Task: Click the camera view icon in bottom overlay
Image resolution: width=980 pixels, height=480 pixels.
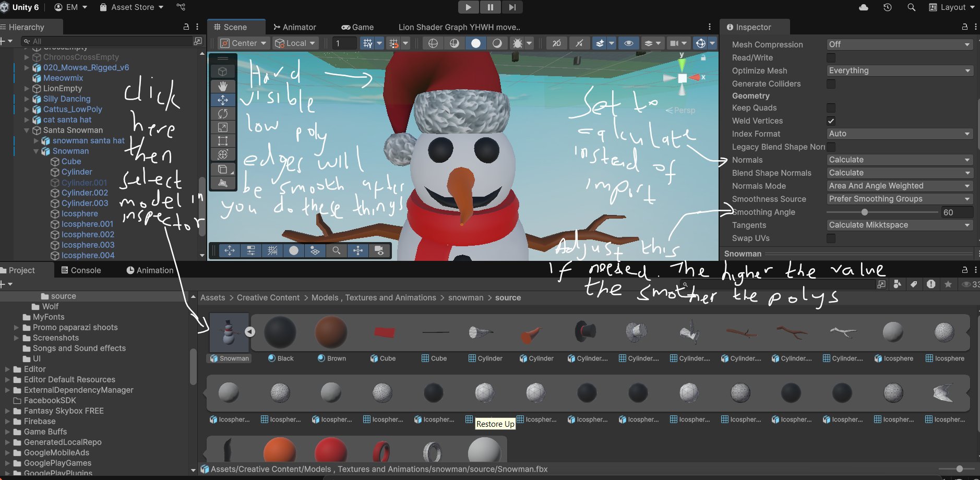Action: pos(379,250)
